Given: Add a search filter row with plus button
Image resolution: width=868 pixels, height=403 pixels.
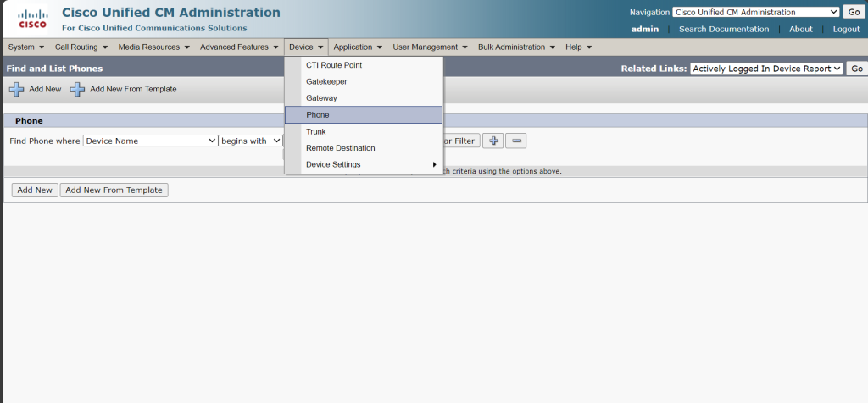Looking at the screenshot, I should tap(493, 141).
